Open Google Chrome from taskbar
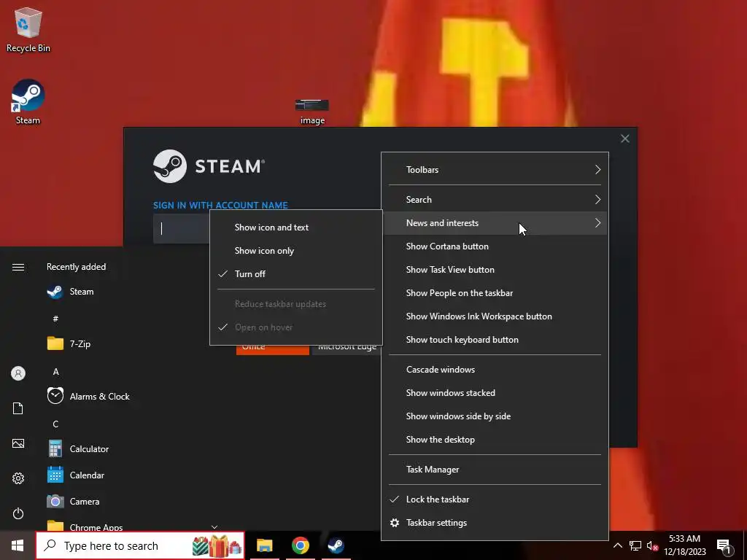The width and height of the screenshot is (747, 560). (300, 545)
